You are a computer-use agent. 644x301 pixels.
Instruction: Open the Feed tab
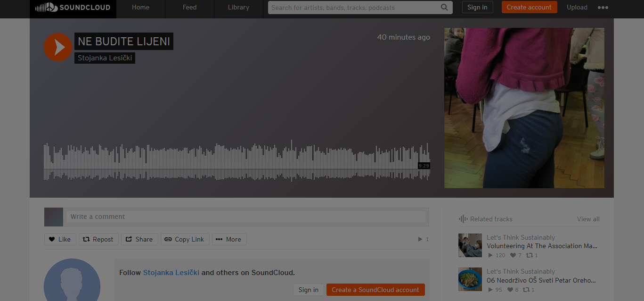coord(189,8)
